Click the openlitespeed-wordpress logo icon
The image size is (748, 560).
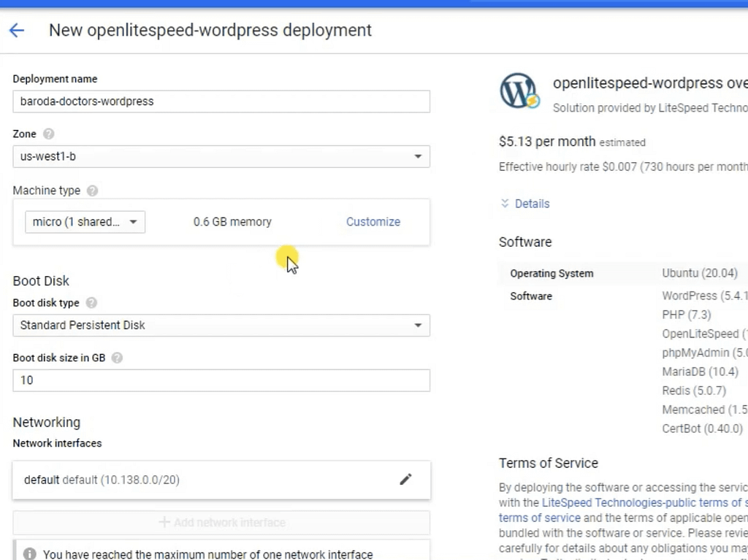(x=519, y=91)
